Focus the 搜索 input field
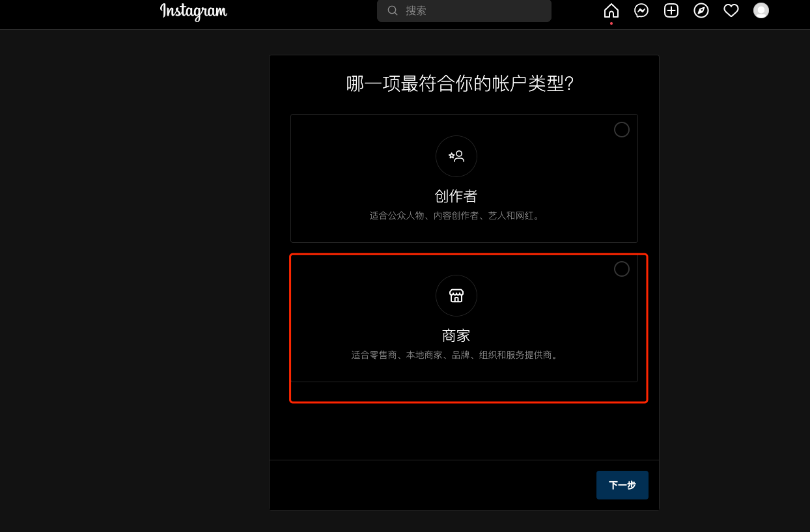Viewport: 810px width, 532px height. click(x=464, y=10)
